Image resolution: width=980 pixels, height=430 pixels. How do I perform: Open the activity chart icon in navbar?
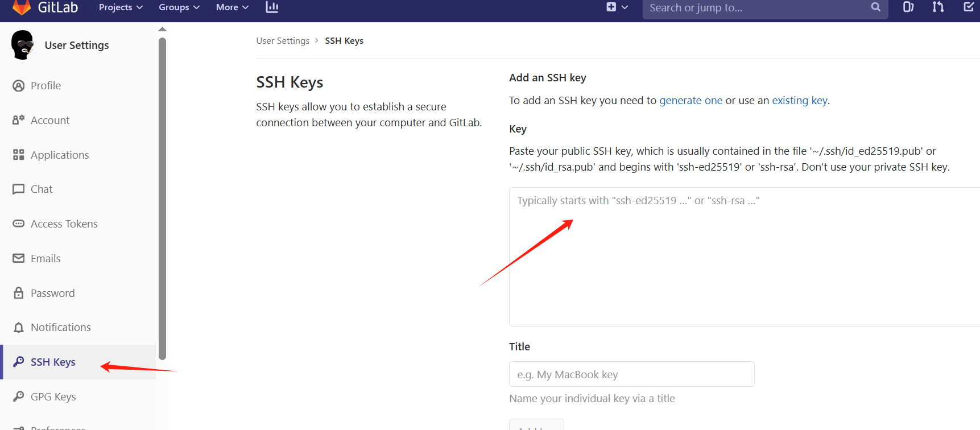pyautogui.click(x=272, y=7)
